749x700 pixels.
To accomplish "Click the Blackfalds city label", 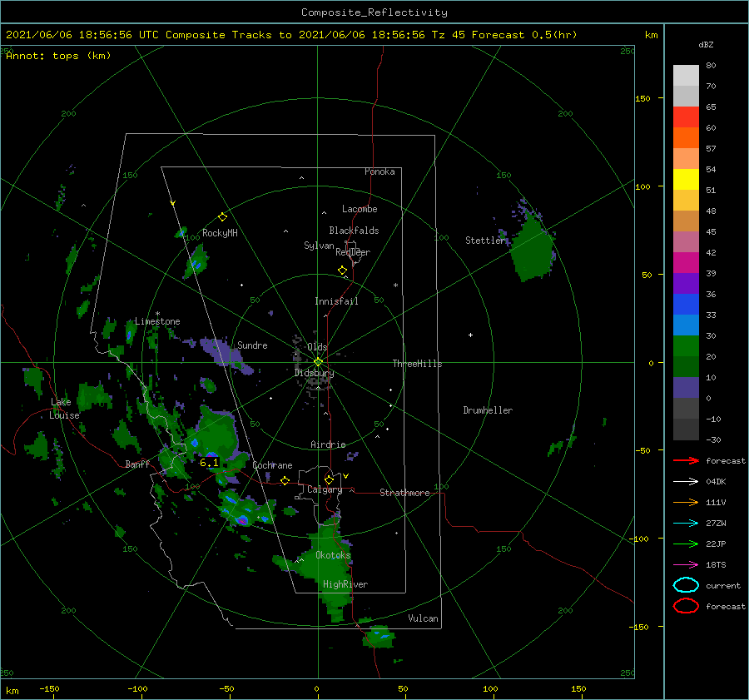I will (x=354, y=231).
